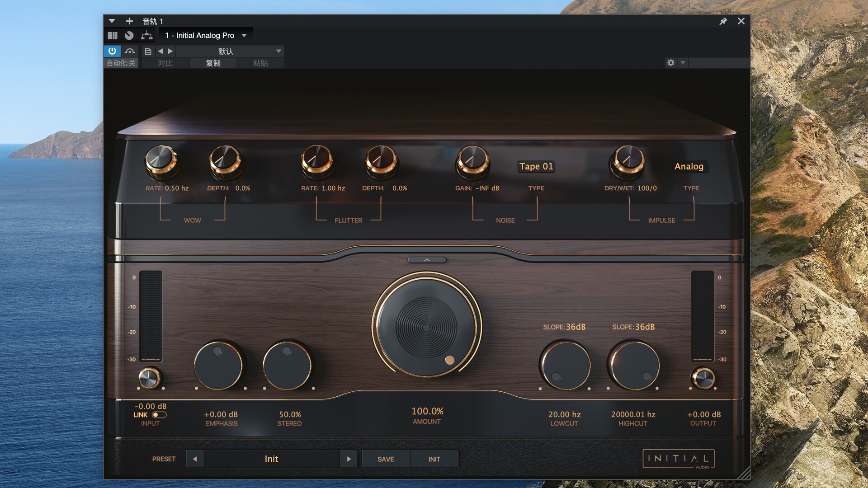The image size is (868, 488).
Task: Click the small INPUT gain knob
Action: (149, 378)
